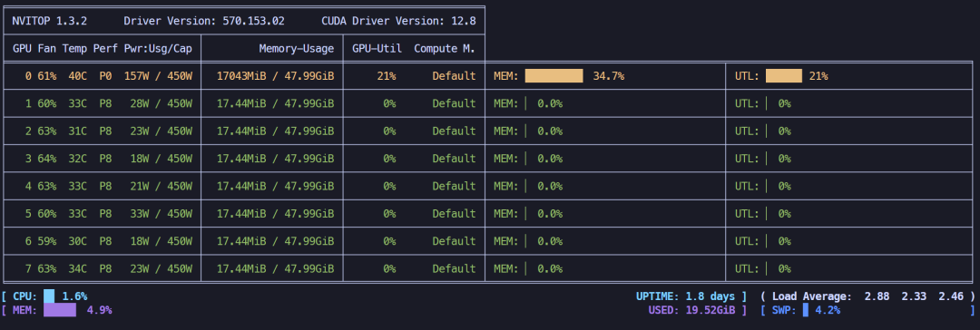Click GPU 3 temperature 32C
The height and width of the screenshot is (330, 980).
tap(77, 159)
